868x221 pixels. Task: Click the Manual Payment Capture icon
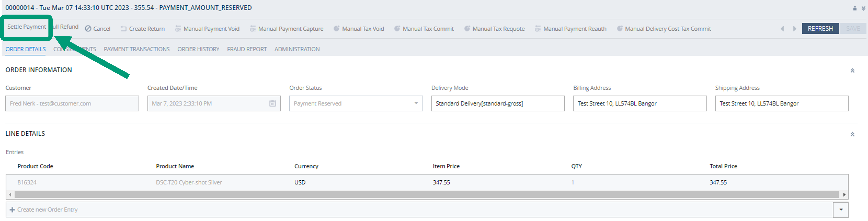pos(253,29)
